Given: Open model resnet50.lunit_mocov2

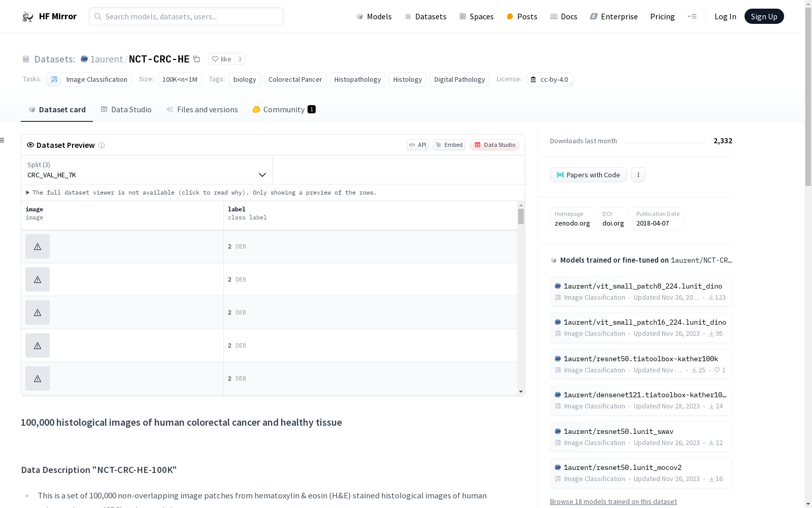Looking at the screenshot, I should point(641,473).
